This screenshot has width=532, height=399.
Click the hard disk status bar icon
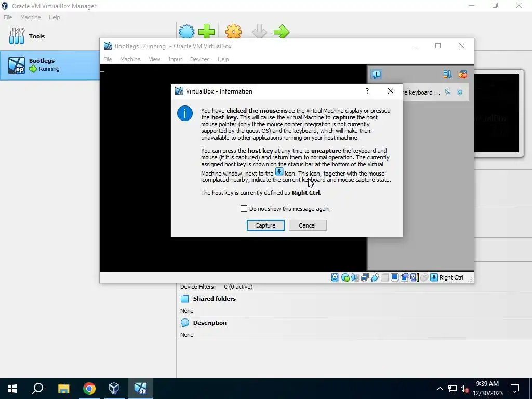[335, 277]
